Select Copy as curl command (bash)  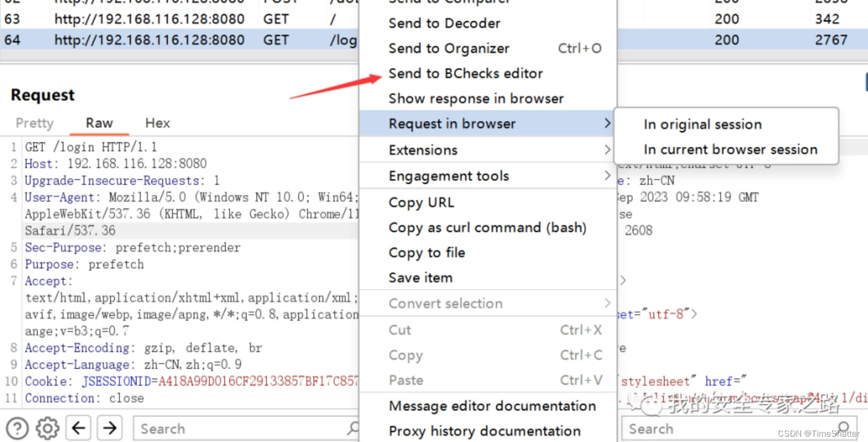click(488, 228)
